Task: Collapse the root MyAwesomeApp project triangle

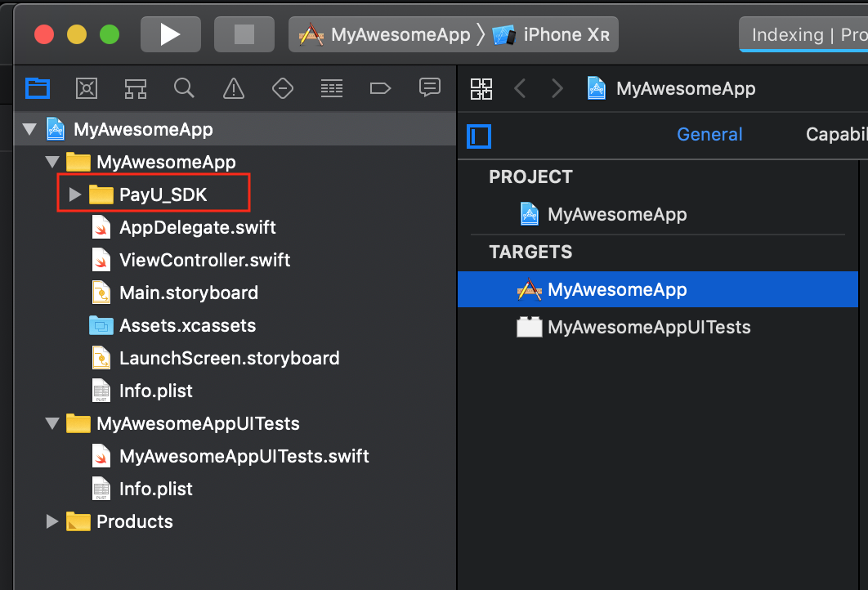Action: pos(30,129)
